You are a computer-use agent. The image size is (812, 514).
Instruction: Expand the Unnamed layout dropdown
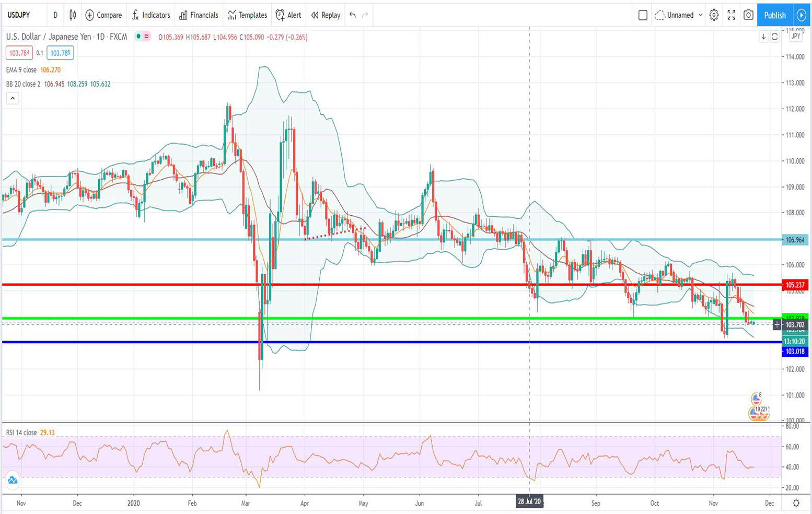tap(700, 15)
